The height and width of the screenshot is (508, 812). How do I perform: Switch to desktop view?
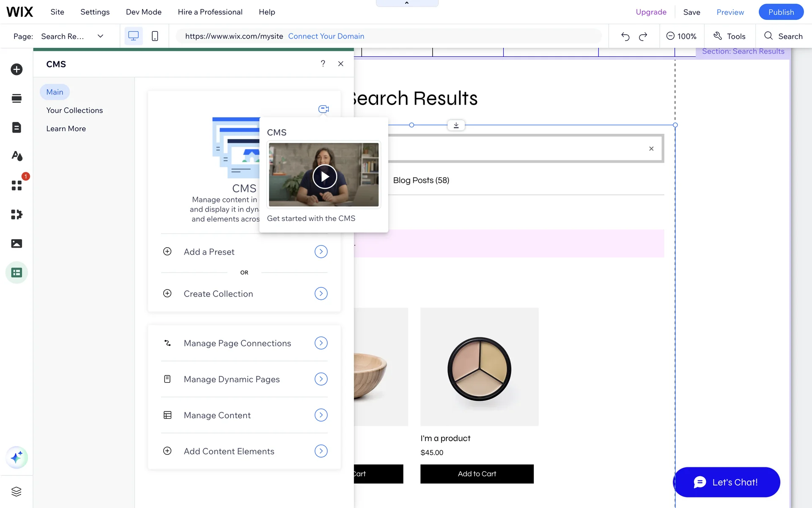click(x=133, y=36)
